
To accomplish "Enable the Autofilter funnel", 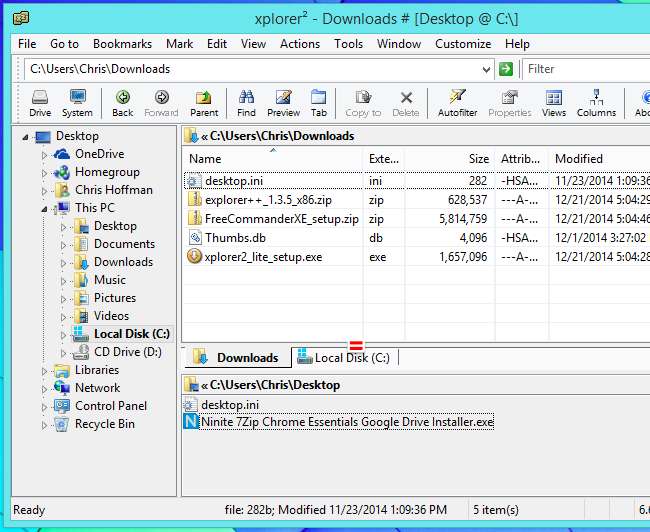I will [x=457, y=103].
